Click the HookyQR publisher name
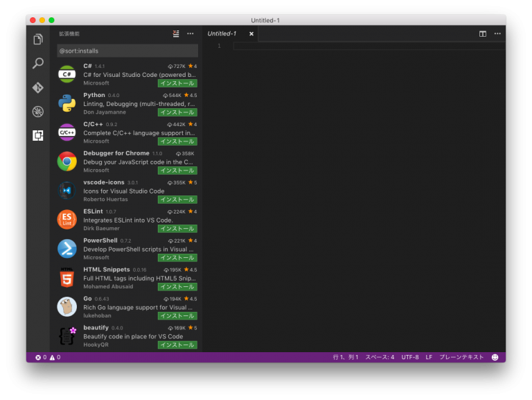The image size is (532, 400). point(96,345)
